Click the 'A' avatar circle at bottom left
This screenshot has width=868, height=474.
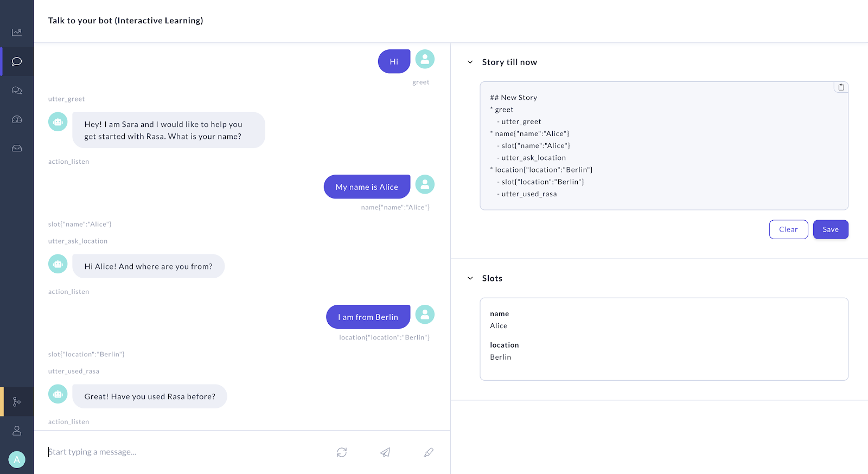tap(17, 459)
